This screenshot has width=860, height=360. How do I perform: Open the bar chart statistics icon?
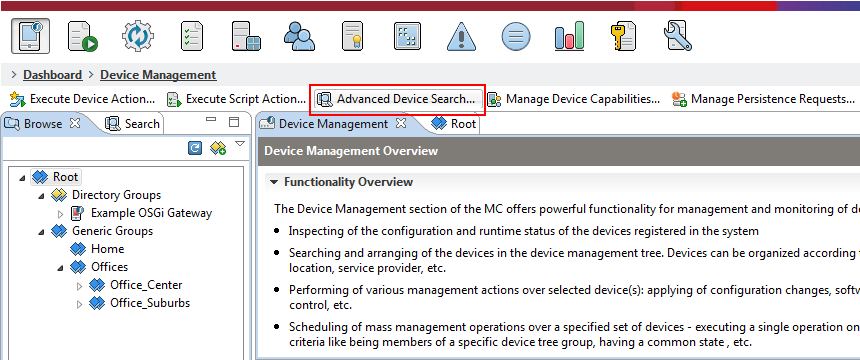(569, 37)
